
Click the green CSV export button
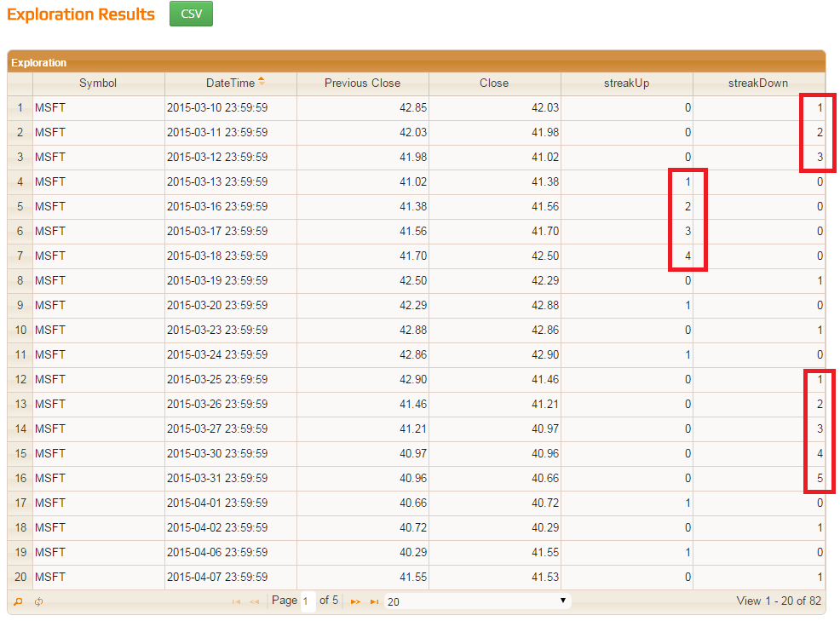click(x=191, y=14)
